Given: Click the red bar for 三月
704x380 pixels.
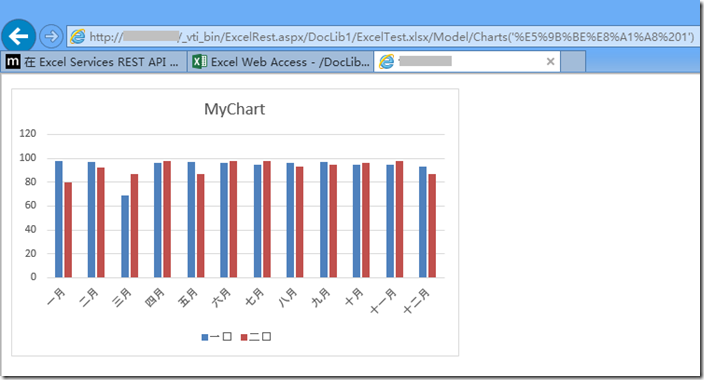Looking at the screenshot, I should click(x=134, y=225).
